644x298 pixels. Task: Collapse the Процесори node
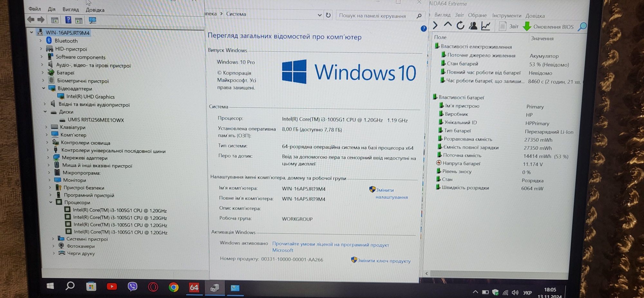(51, 202)
